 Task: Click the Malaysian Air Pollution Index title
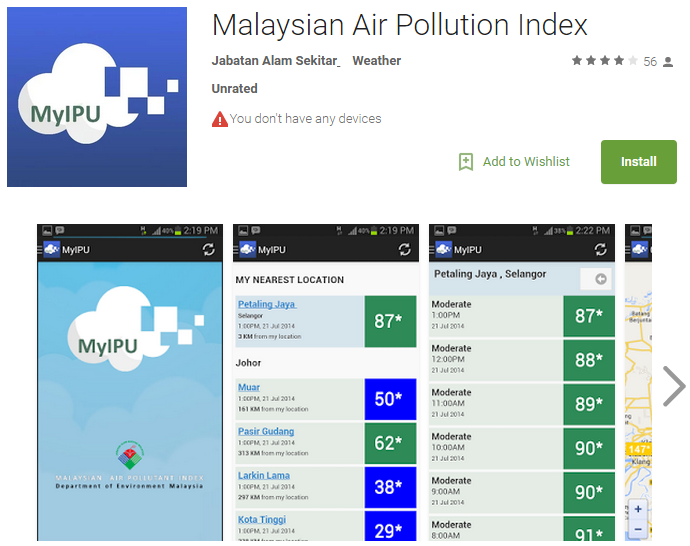400,25
